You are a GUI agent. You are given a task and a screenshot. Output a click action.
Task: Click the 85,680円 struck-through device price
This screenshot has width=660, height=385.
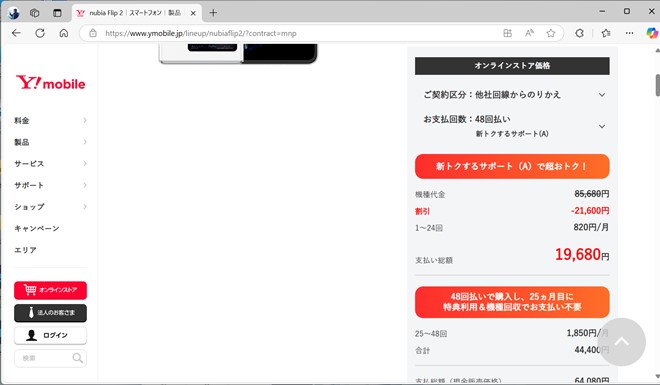pyautogui.click(x=592, y=194)
